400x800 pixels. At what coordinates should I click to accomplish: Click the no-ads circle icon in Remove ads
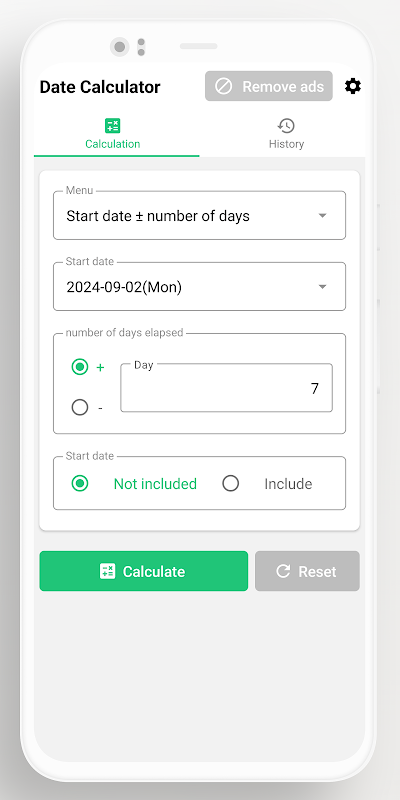click(x=223, y=86)
